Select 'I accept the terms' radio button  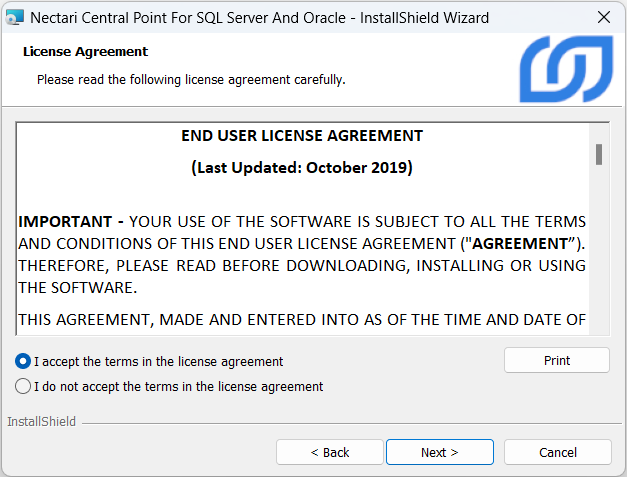(23, 362)
